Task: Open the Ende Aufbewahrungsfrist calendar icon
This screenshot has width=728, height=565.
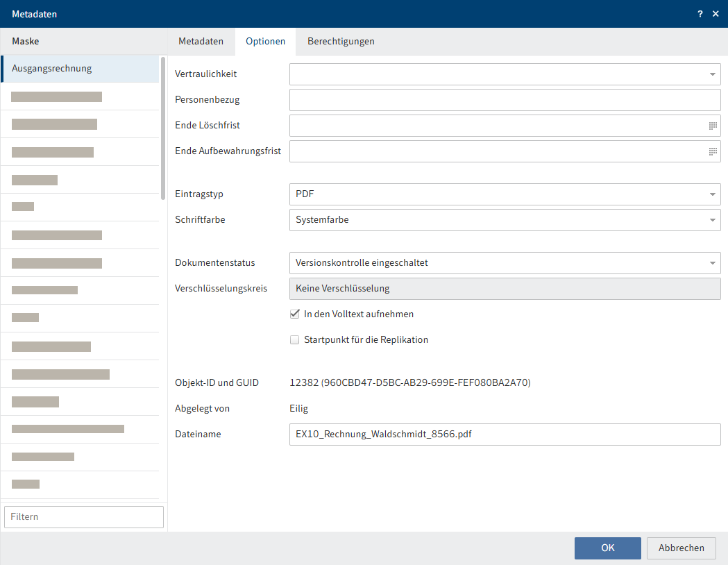Action: click(712, 151)
